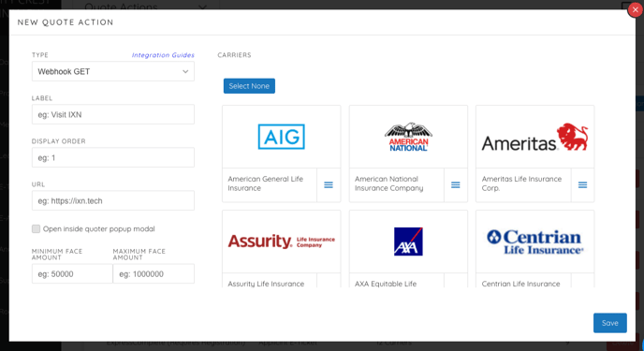
Task: Click the Ameritas Life Insurance Corp. name
Action: pos(521,183)
